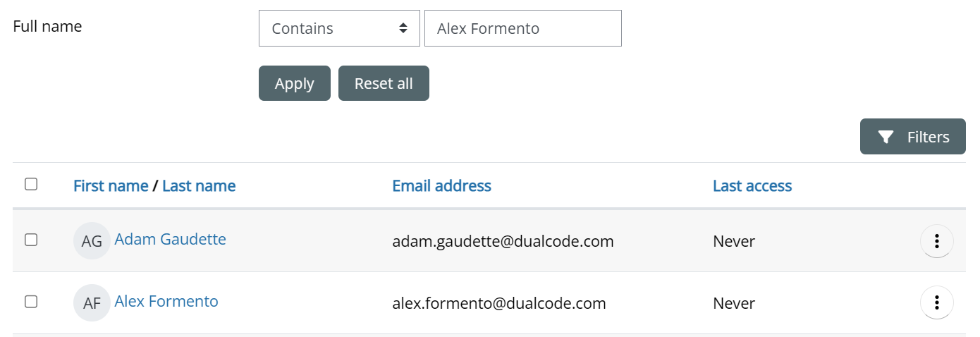Viewport: 980px width, 337px height.
Task: Open actions menu for Adam Gaudette
Action: pos(936,241)
